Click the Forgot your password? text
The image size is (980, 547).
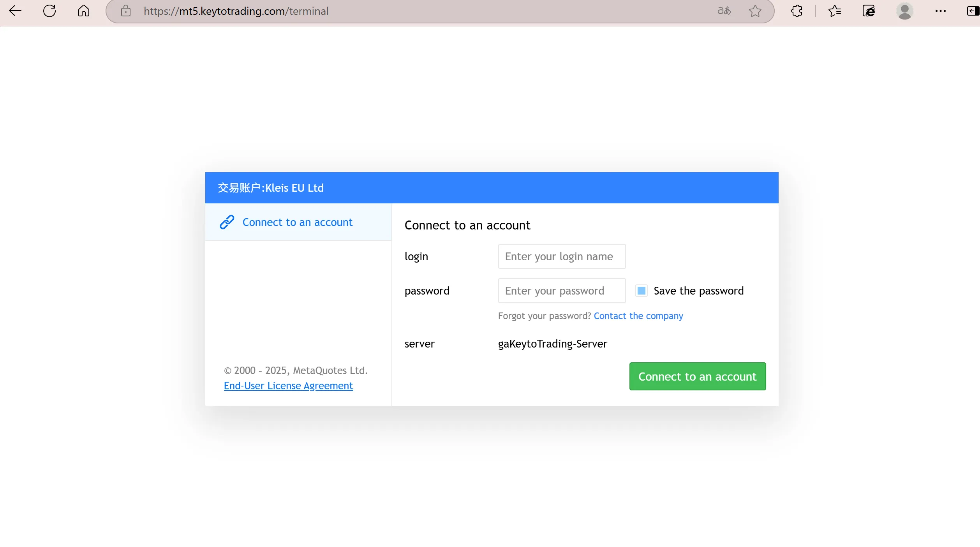(544, 316)
